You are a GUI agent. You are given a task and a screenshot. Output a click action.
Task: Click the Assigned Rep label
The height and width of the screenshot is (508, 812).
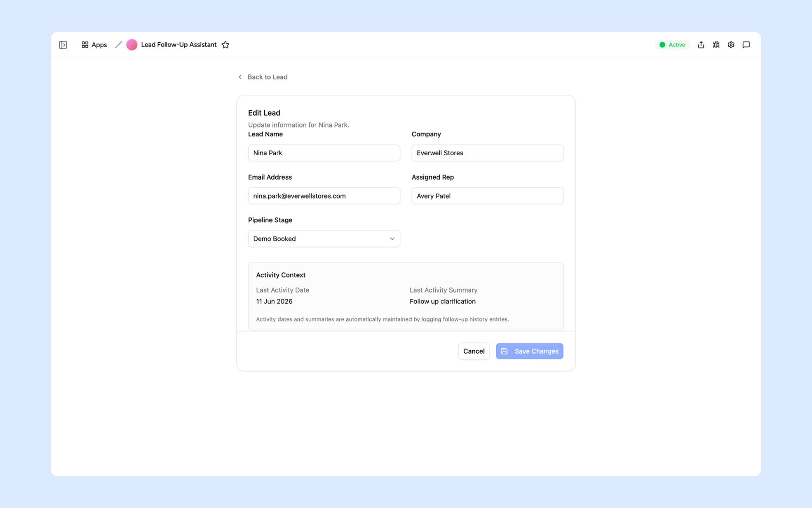click(433, 177)
